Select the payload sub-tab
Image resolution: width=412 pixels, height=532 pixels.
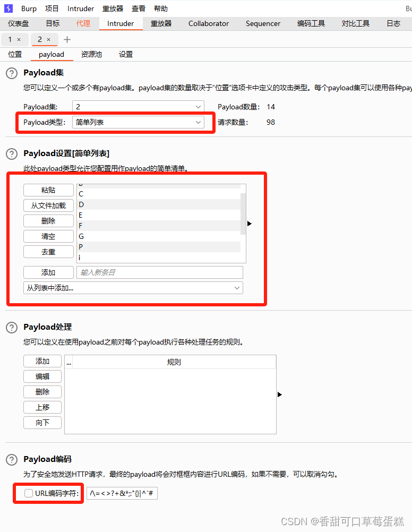(x=51, y=54)
